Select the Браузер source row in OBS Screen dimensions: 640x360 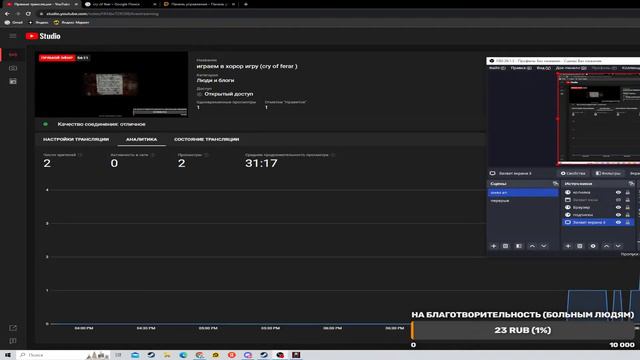click(598, 207)
